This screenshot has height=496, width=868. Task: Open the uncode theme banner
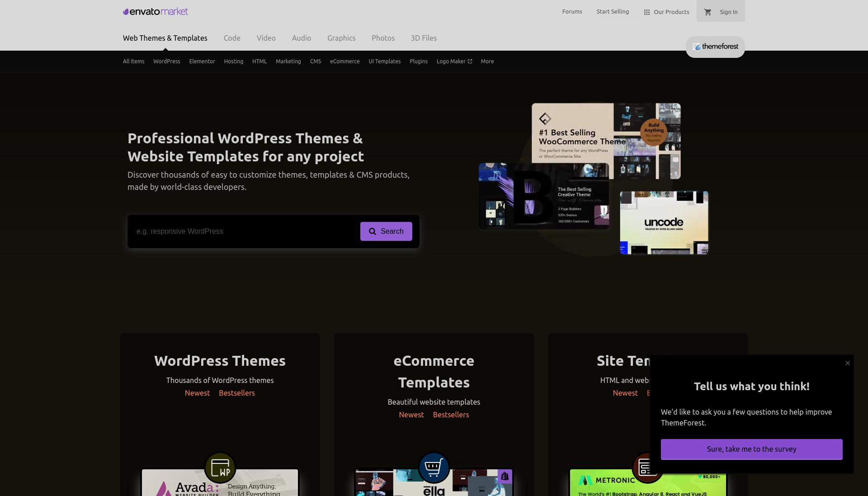point(664,222)
